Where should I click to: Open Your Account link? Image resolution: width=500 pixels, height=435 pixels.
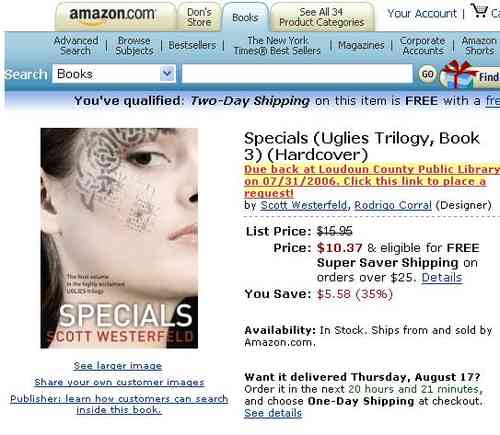[x=422, y=13]
